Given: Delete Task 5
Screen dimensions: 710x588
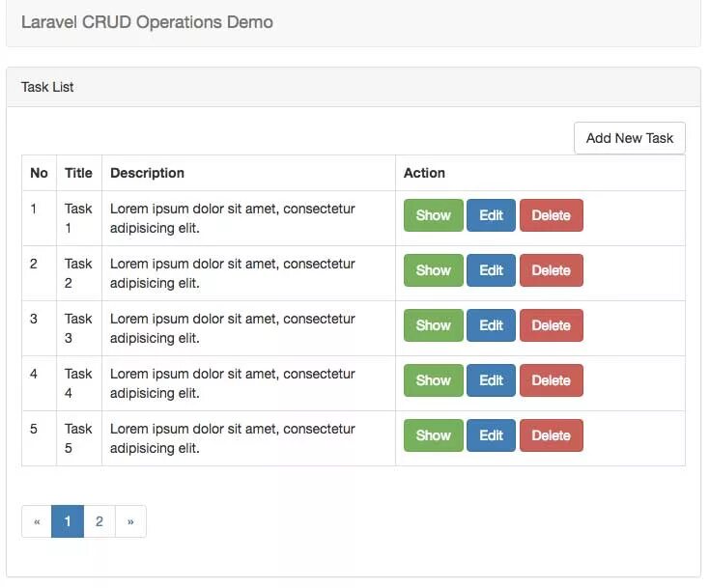Looking at the screenshot, I should [551, 435].
